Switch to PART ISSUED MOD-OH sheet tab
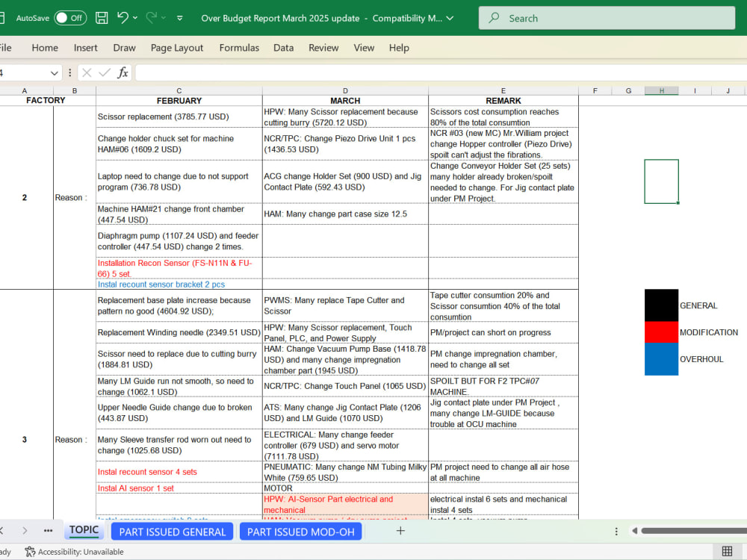This screenshot has width=747, height=560. tap(300, 532)
